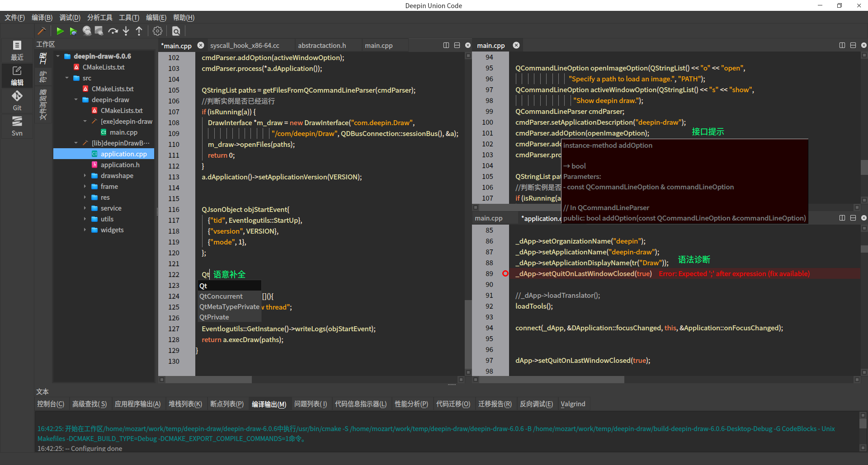The image size is (868, 465).
Task: Open application.h in the project tree
Action: 120,165
